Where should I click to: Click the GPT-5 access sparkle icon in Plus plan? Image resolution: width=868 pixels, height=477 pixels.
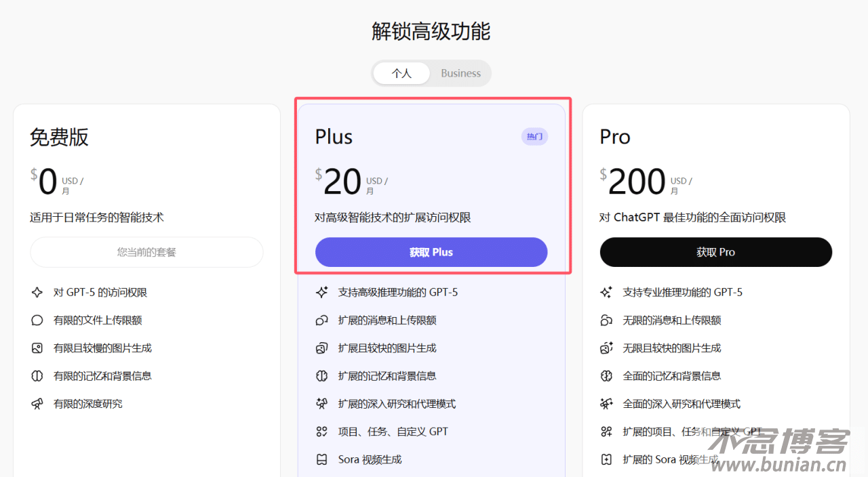[x=322, y=292]
